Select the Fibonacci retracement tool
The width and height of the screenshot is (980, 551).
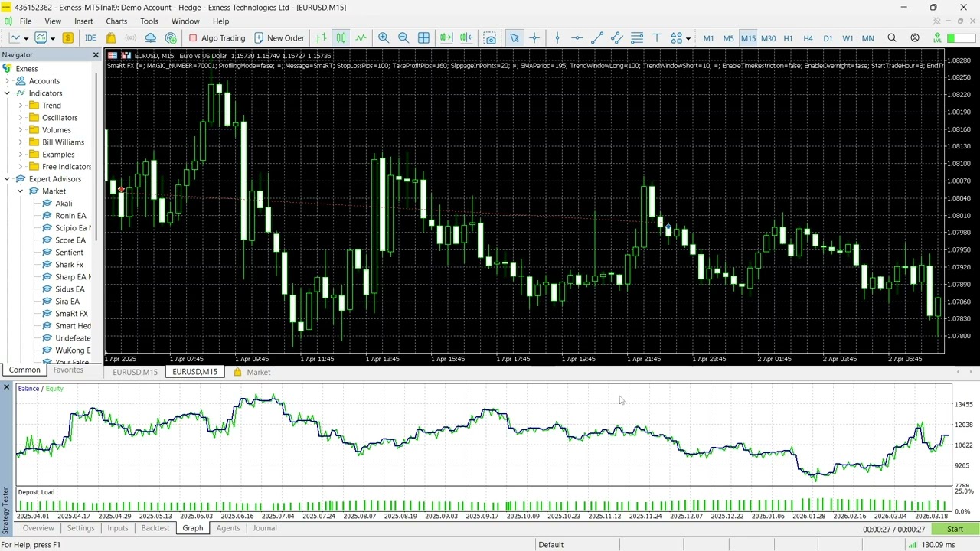point(637,38)
